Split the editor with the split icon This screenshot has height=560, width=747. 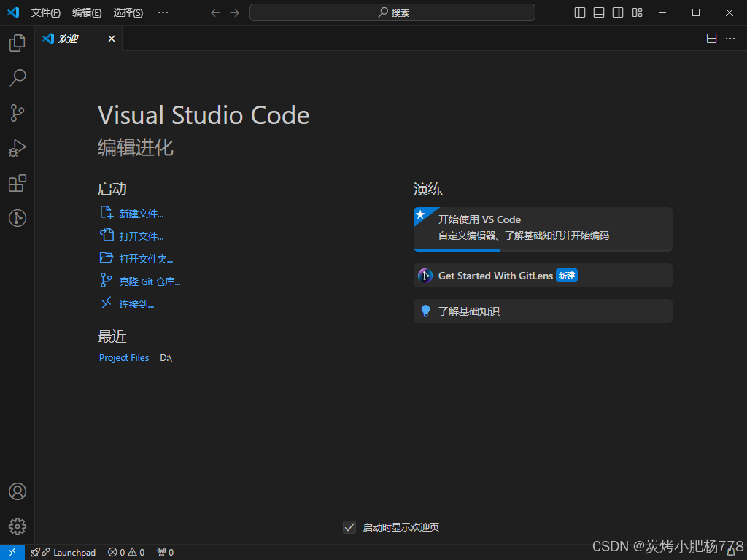pos(711,39)
